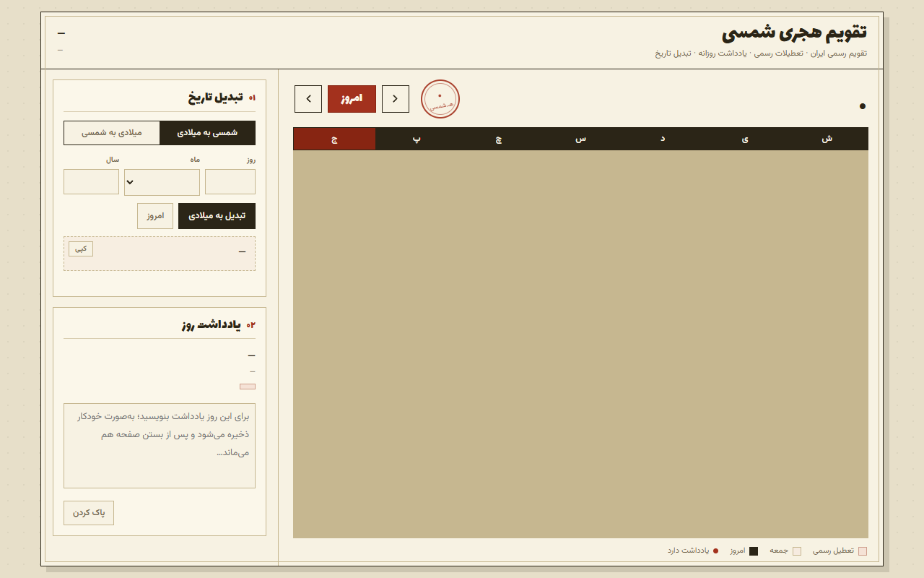Viewport: 924px width, 578px height.
Task: Click the د Monday column header
Action: click(x=663, y=139)
